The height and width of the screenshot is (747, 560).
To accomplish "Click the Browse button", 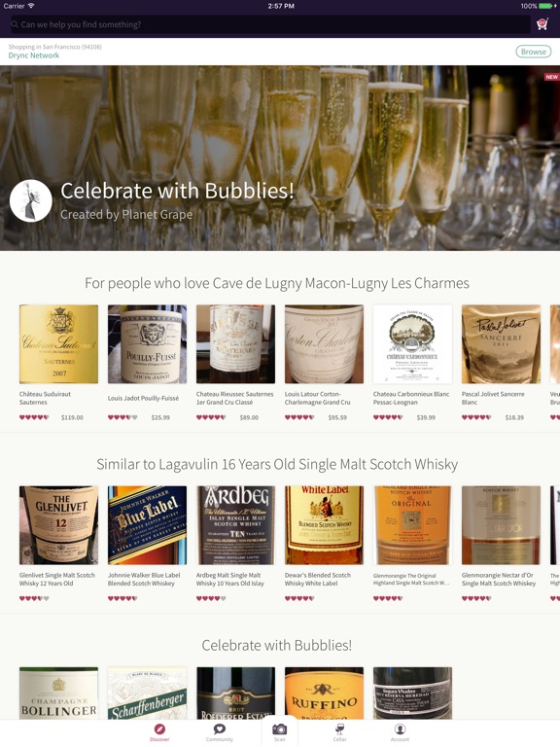I will click(x=534, y=52).
